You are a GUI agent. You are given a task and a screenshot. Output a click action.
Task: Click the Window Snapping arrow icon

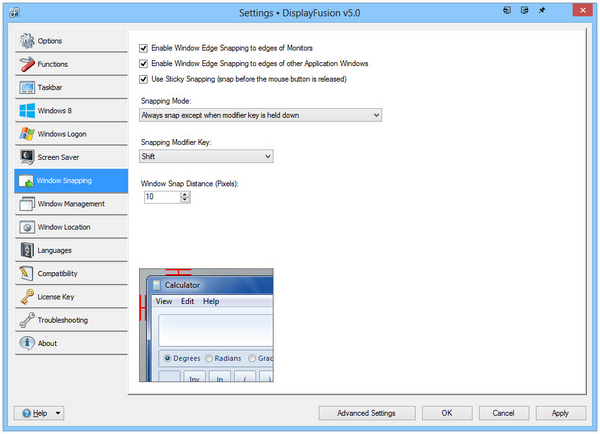(26, 181)
